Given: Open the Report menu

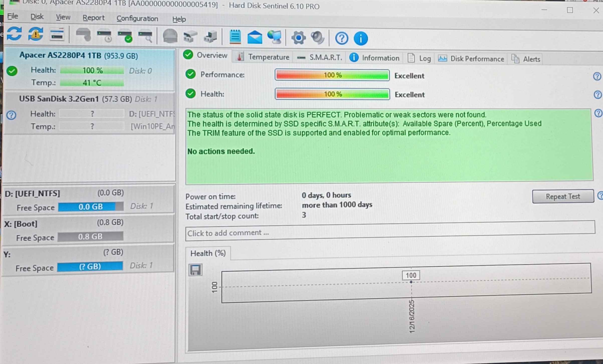Looking at the screenshot, I should 93,18.
